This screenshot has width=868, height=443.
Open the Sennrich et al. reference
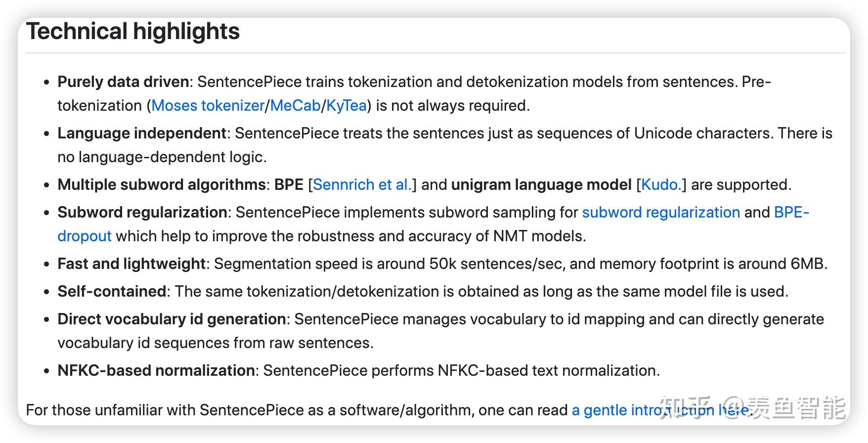pos(362,185)
